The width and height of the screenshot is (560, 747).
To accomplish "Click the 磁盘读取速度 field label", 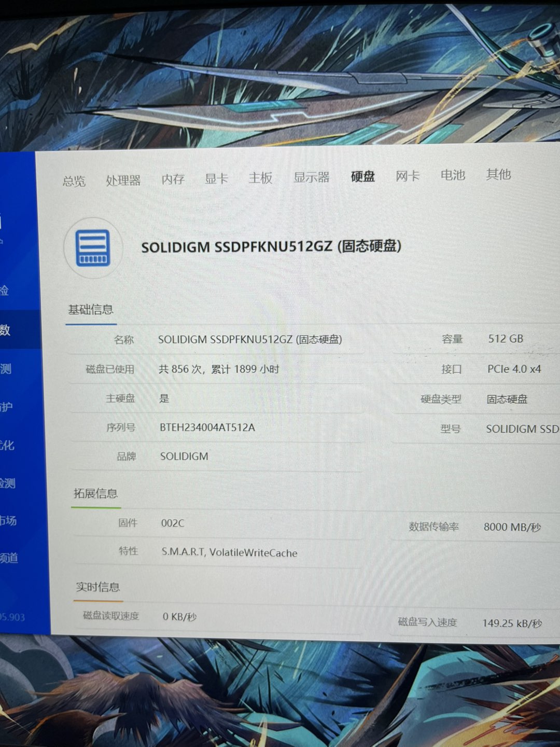I will pos(111,616).
